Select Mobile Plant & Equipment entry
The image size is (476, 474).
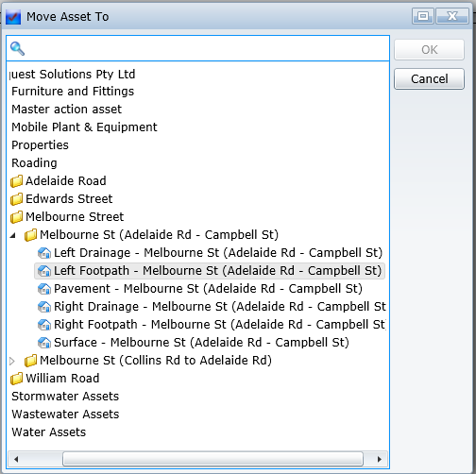84,127
